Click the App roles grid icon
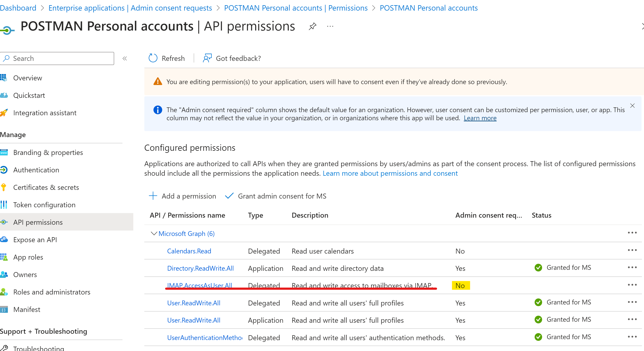This screenshot has height=351, width=644. click(x=4, y=257)
